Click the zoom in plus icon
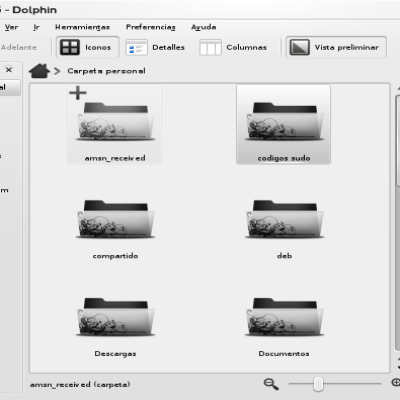 pyautogui.click(x=396, y=382)
